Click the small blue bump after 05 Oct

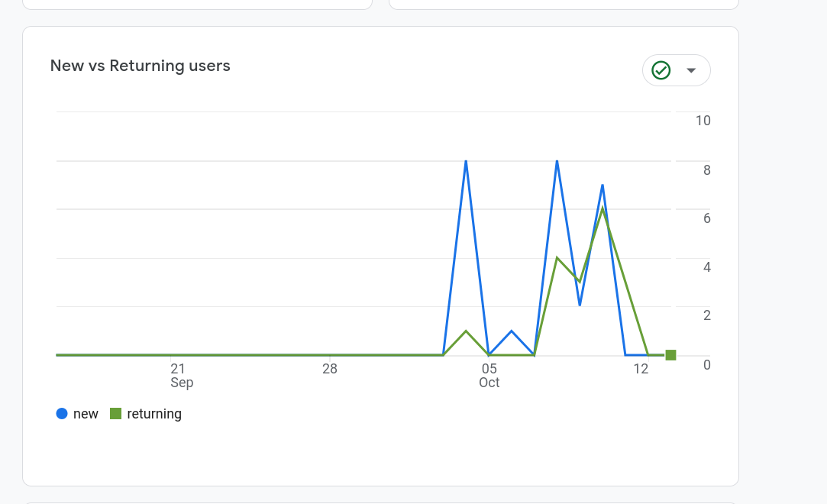coord(512,331)
